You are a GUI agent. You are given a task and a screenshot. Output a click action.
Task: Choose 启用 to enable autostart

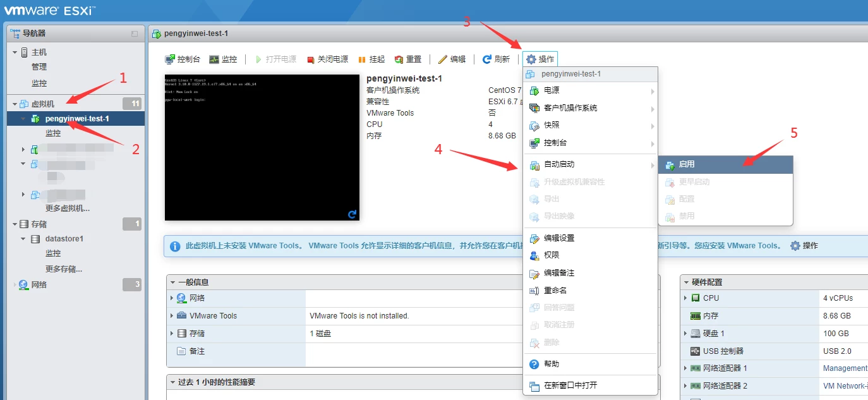pyautogui.click(x=726, y=164)
